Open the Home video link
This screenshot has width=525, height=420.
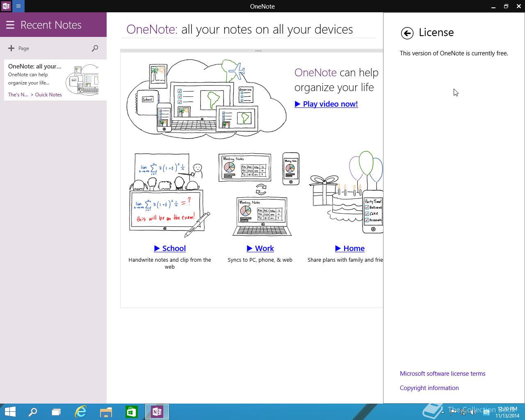click(x=350, y=249)
